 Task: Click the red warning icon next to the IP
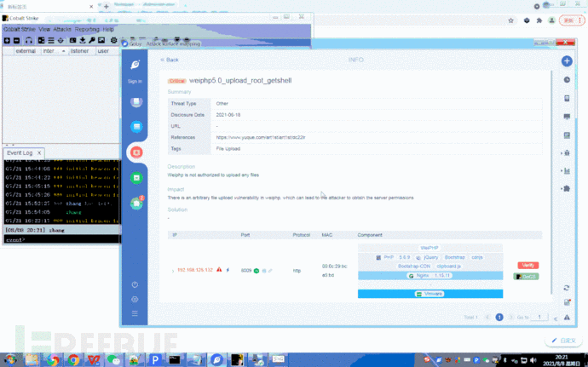[x=219, y=270]
